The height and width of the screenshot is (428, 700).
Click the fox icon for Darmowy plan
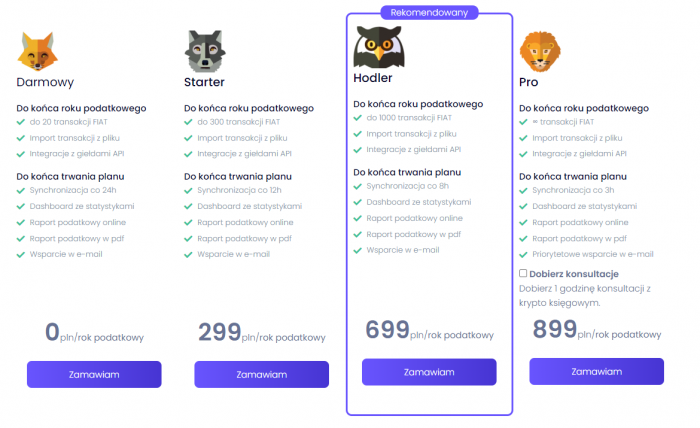pyautogui.click(x=38, y=51)
